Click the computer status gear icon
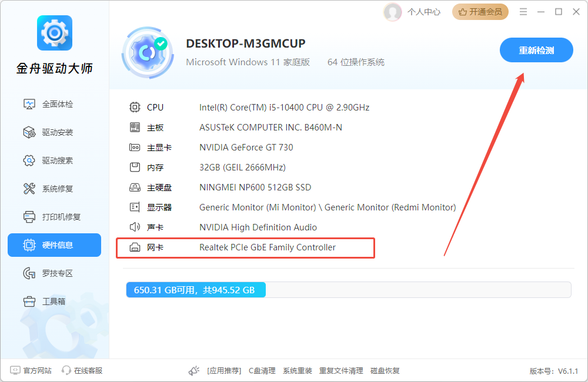 [x=148, y=52]
